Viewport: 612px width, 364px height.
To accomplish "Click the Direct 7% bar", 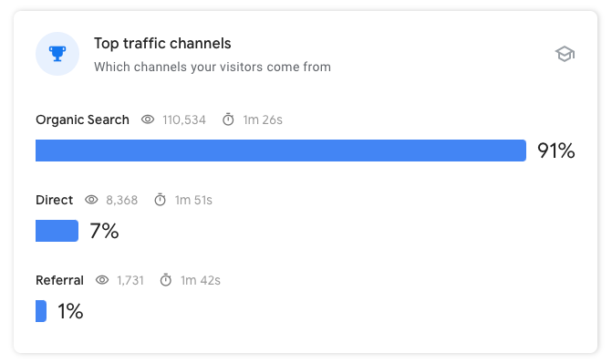I will tap(57, 231).
